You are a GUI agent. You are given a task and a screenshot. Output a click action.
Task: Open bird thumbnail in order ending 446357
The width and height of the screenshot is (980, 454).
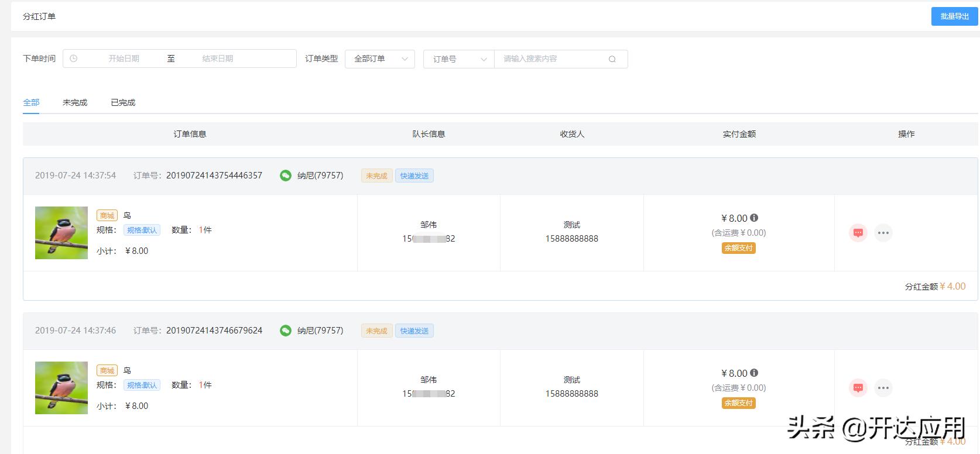tap(61, 233)
